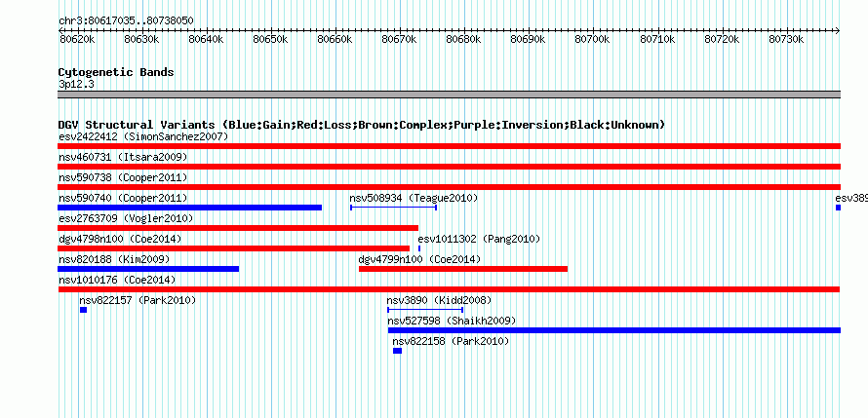The width and height of the screenshot is (868, 418).
Task: Open the nsv822157 (Park2010) label
Action: 138,300
